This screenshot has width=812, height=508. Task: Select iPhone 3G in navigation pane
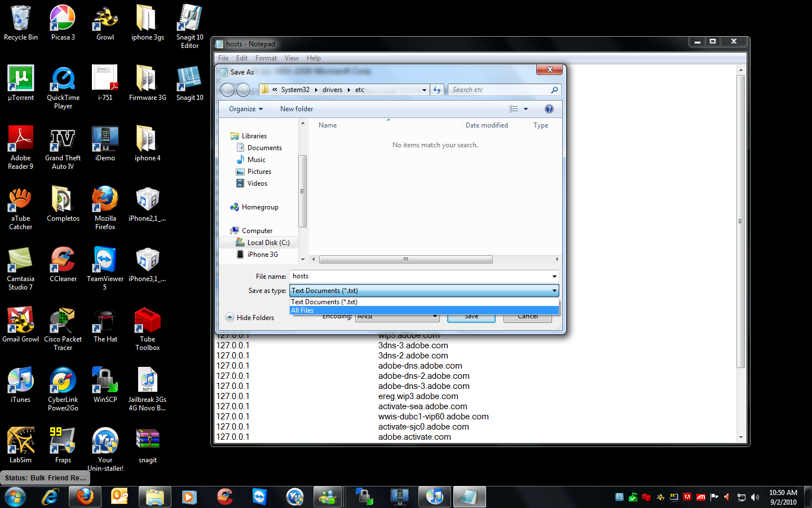pos(263,255)
